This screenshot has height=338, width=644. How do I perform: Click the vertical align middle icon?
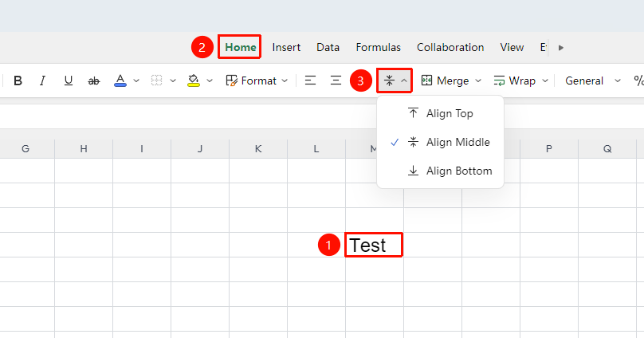389,81
